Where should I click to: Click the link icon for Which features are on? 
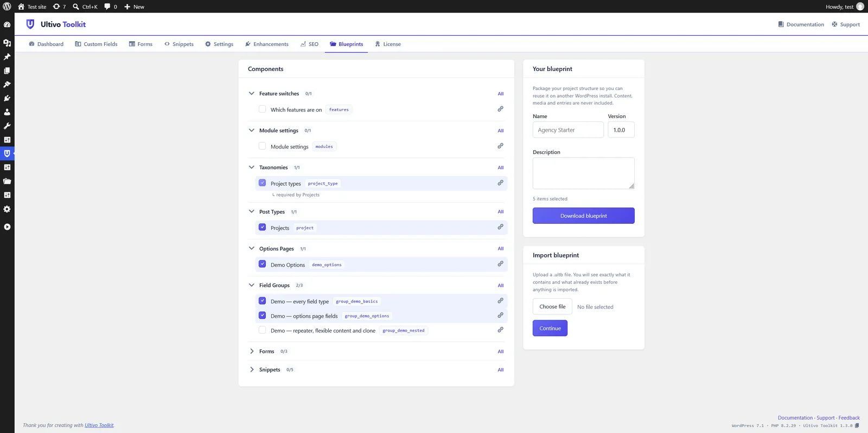pos(500,109)
